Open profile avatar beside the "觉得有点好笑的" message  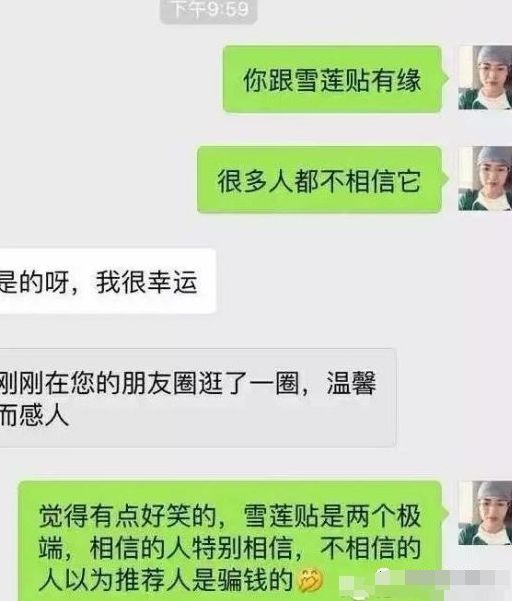(x=485, y=513)
